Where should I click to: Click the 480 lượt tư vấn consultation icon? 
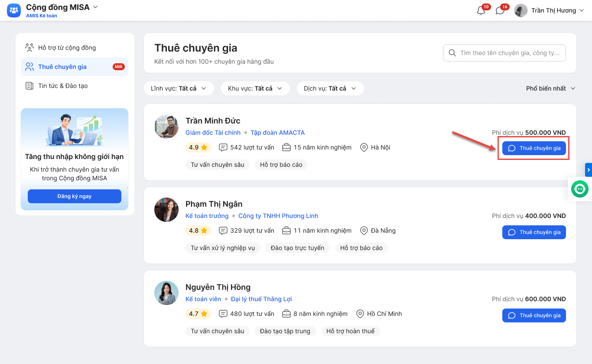[223, 314]
